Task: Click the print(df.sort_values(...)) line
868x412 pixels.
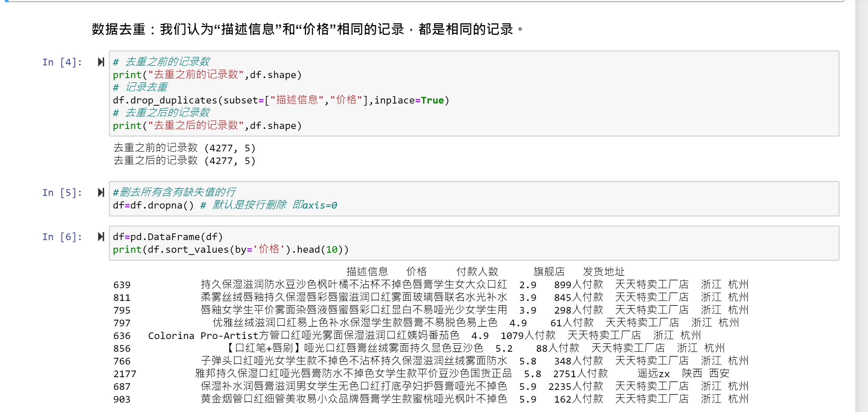Action: click(230, 250)
